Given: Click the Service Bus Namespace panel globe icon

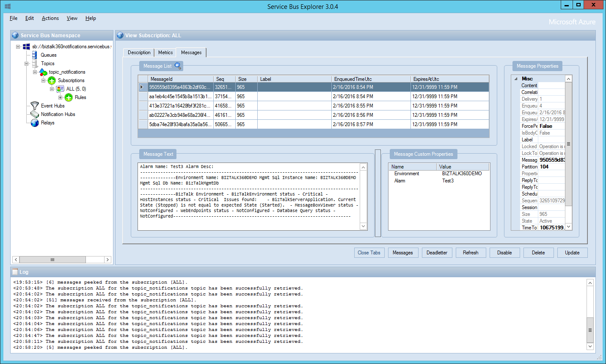Looking at the screenshot, I should (15, 36).
